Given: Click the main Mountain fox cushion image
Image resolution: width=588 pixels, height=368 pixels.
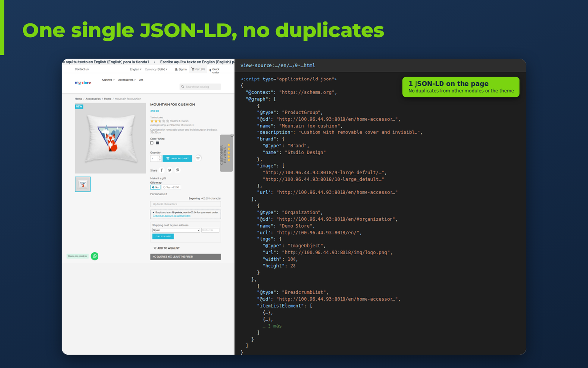Looking at the screenshot, I should pos(110,138).
